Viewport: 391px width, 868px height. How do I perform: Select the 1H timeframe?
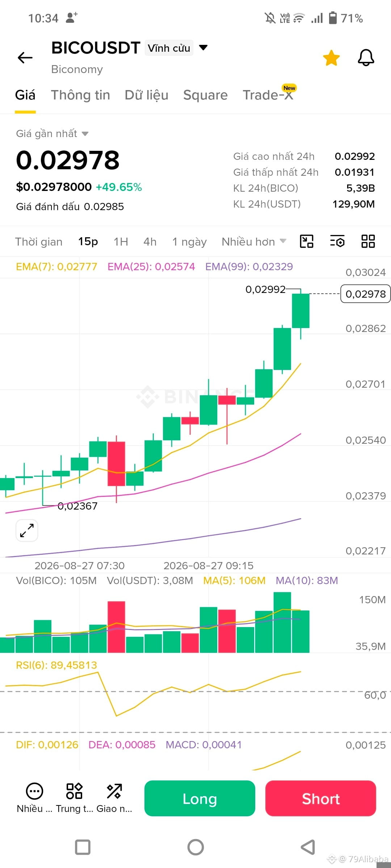121,242
